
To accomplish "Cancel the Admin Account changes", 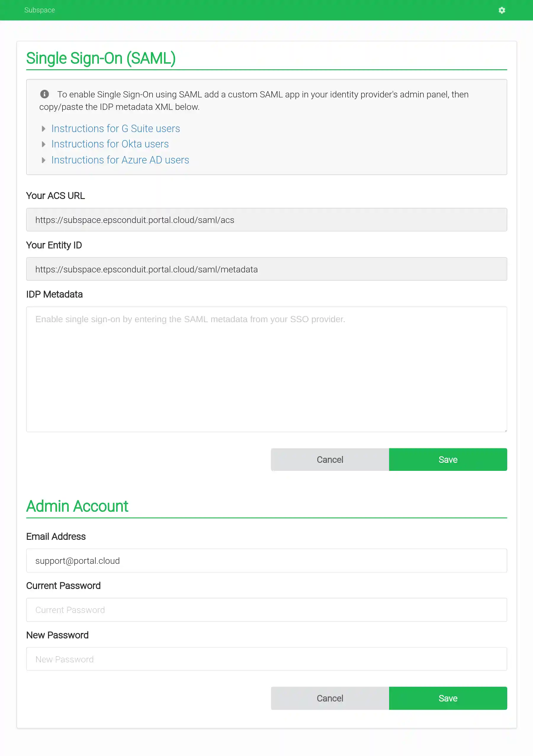I will (x=330, y=698).
